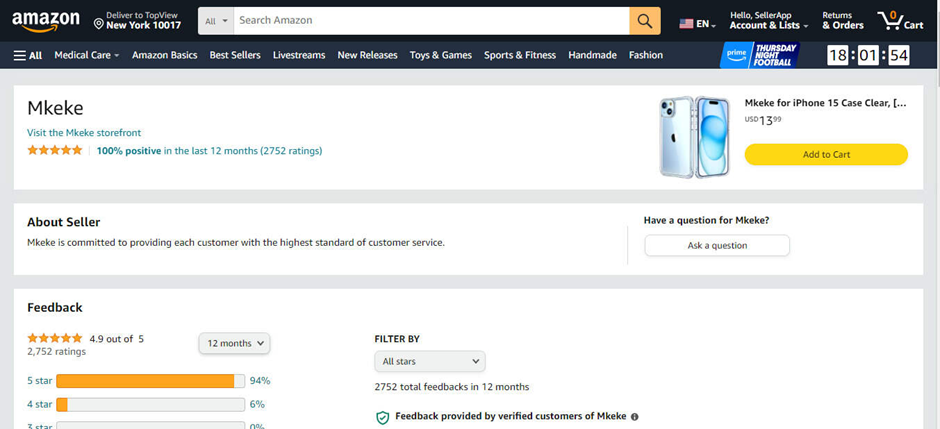The image size is (940, 429).
Task: Click the verified feedback info icon
Action: point(635,416)
